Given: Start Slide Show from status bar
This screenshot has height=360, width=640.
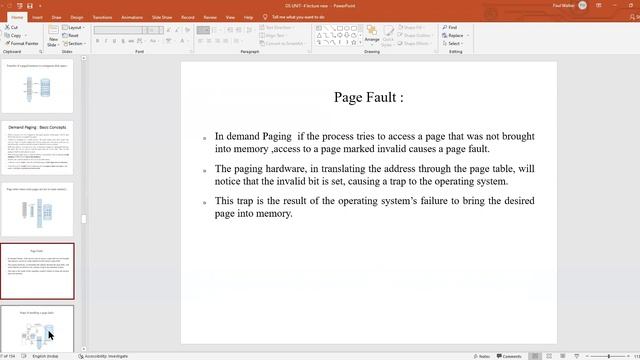Looking at the screenshot, I should pos(576,356).
